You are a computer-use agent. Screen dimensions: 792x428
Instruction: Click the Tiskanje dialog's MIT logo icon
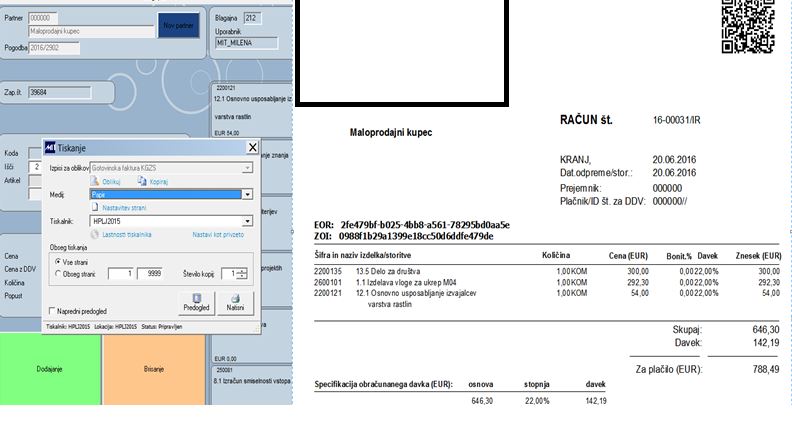pyautogui.click(x=50, y=148)
